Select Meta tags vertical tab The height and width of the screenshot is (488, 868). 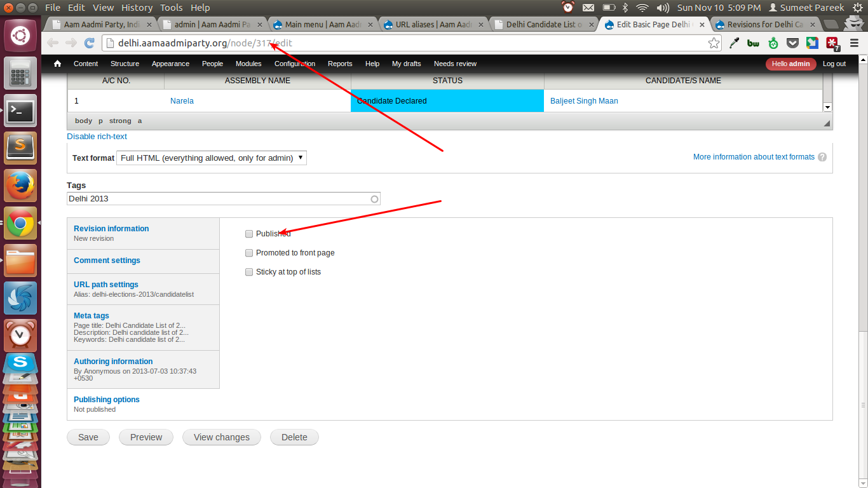143,327
